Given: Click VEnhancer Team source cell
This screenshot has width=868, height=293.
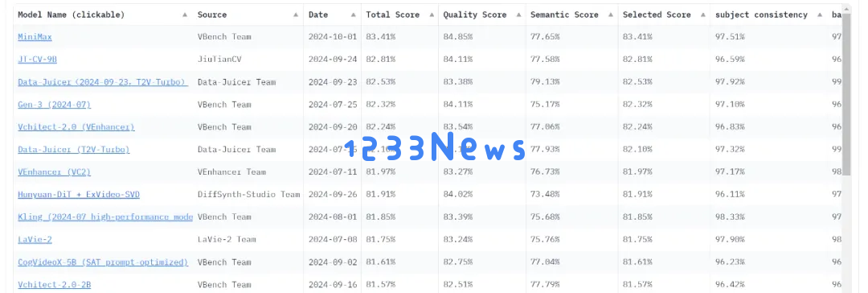Looking at the screenshot, I should click(232, 172).
